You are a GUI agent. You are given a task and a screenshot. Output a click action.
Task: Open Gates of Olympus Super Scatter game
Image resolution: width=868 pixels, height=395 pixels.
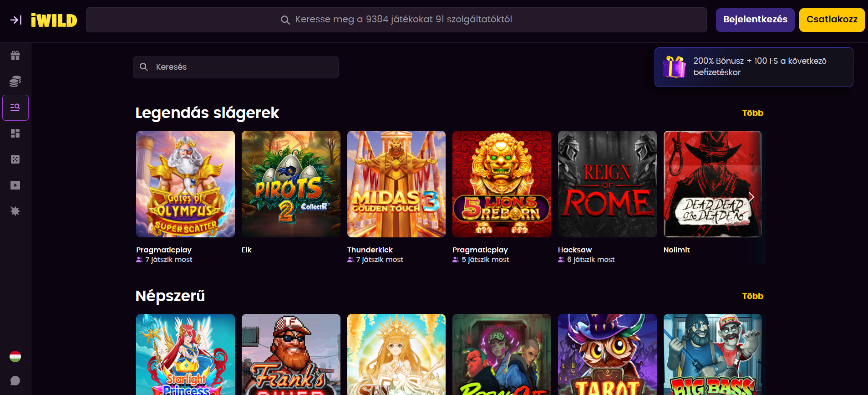pos(186,184)
